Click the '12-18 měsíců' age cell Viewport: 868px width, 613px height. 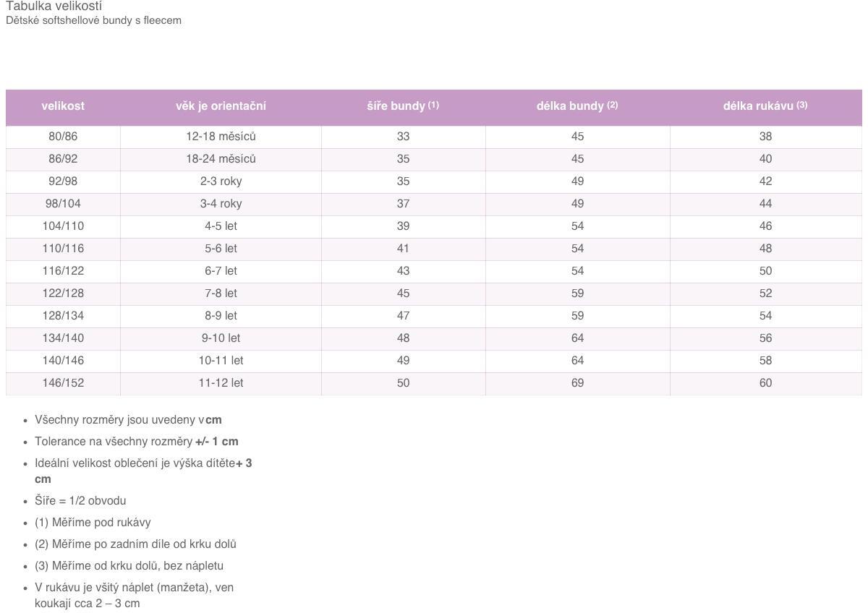pos(221,137)
